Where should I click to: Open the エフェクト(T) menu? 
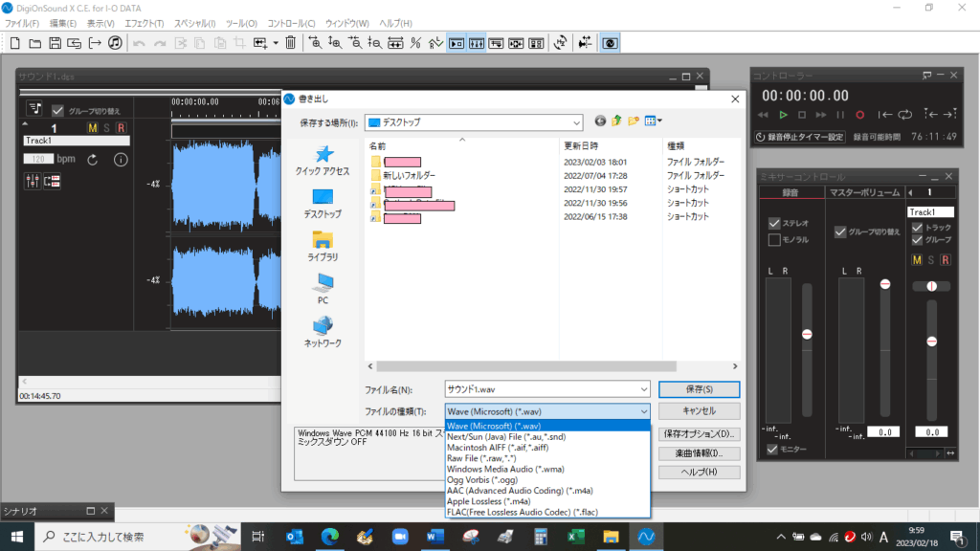click(144, 23)
